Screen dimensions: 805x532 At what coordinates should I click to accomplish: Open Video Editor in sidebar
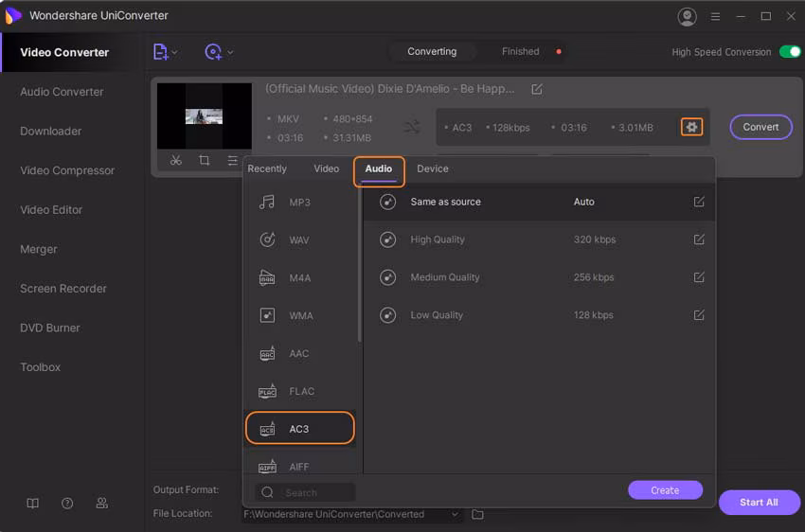(51, 210)
